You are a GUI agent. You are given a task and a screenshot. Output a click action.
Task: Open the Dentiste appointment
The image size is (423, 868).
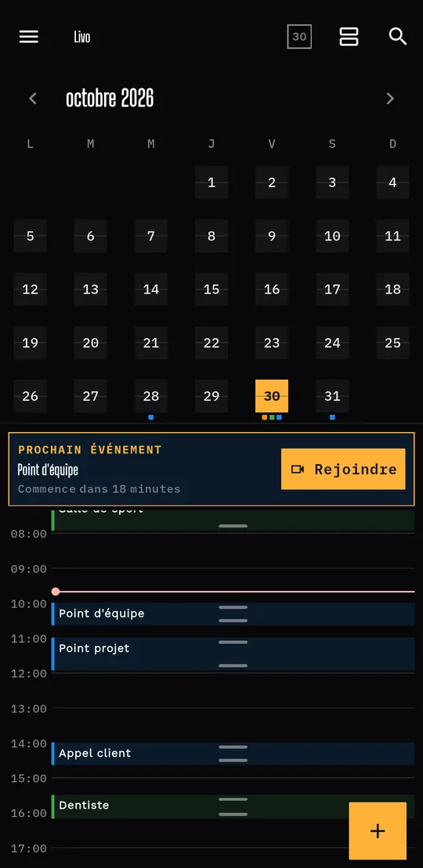click(x=233, y=806)
